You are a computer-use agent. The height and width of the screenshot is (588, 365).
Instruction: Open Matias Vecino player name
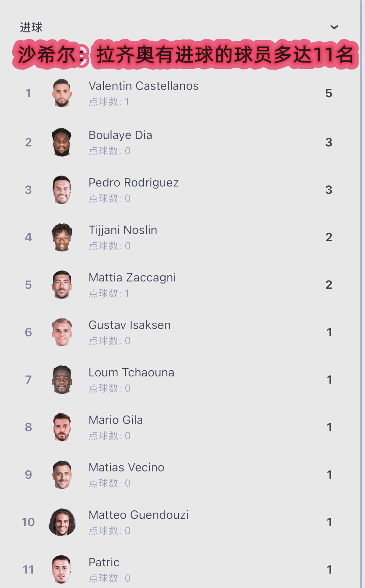pos(126,467)
